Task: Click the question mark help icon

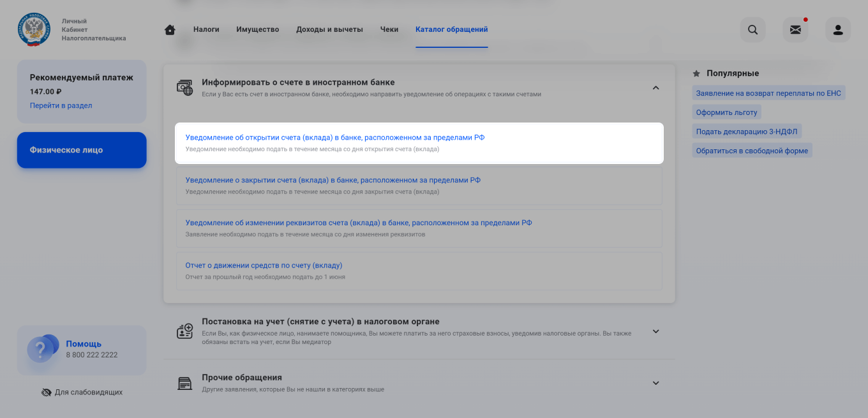Action: point(40,350)
